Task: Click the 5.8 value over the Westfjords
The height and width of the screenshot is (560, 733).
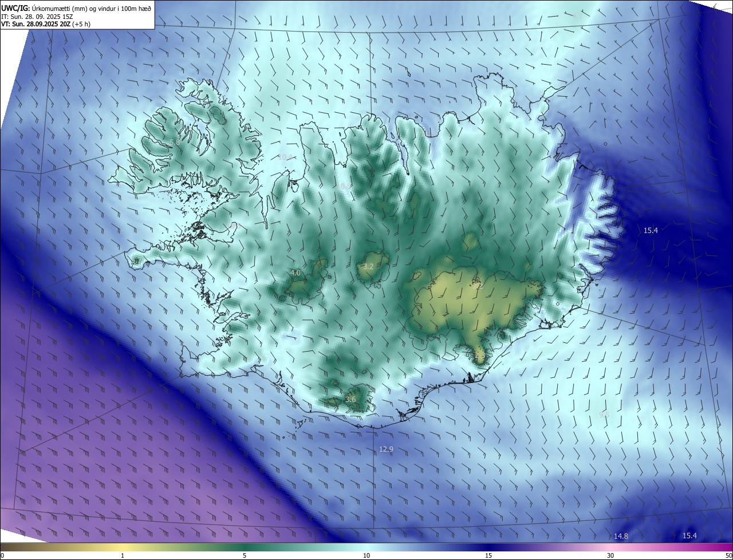Action: coord(175,141)
